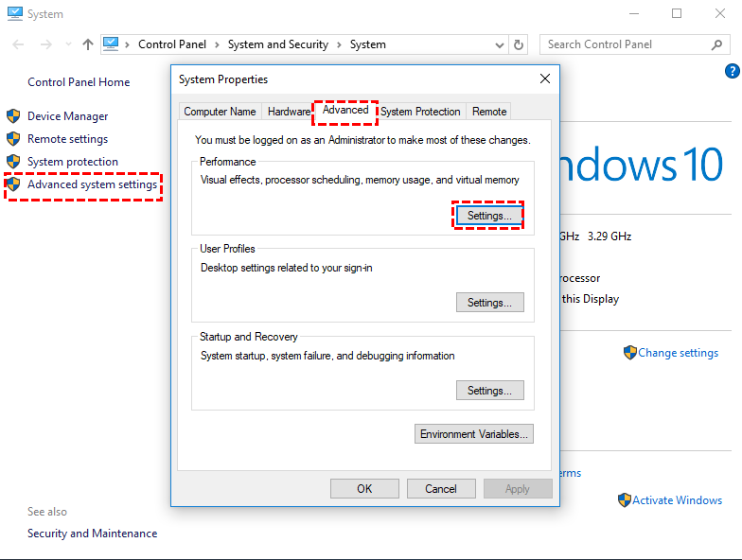
Task: Click the Back navigation arrow
Action: (18, 44)
